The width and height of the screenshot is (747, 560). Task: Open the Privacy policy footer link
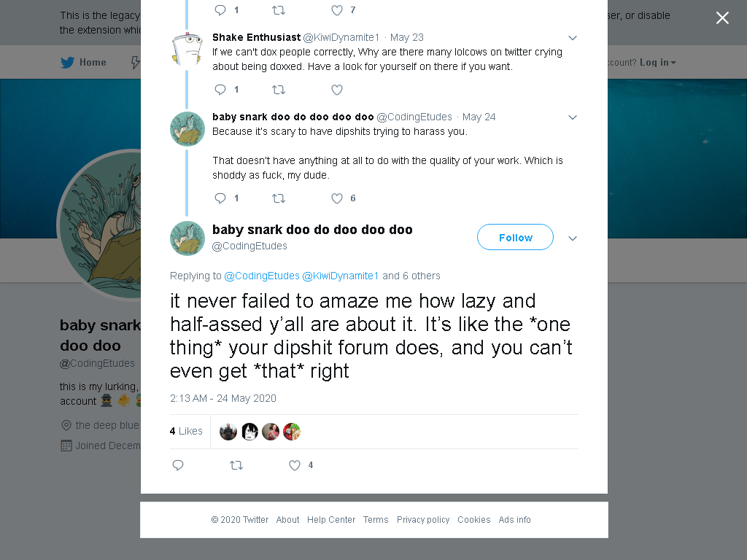tap(423, 519)
